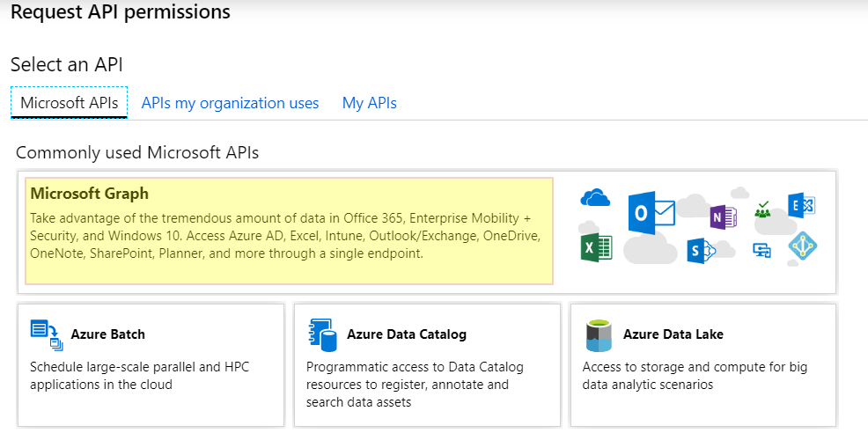This screenshot has height=433, width=868.
Task: Open the Azure Batch title
Action: click(x=108, y=334)
